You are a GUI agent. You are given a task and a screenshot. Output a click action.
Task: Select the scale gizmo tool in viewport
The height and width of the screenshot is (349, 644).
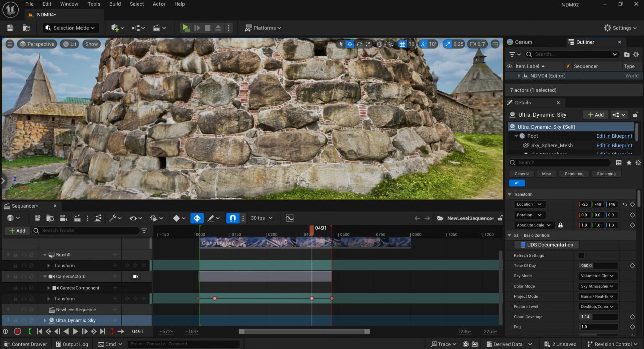point(368,44)
